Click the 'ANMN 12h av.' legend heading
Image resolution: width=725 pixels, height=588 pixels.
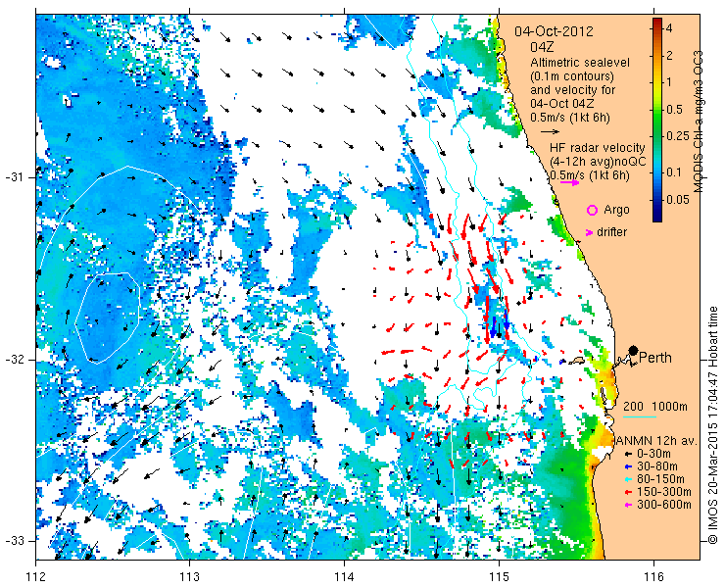pos(657,441)
